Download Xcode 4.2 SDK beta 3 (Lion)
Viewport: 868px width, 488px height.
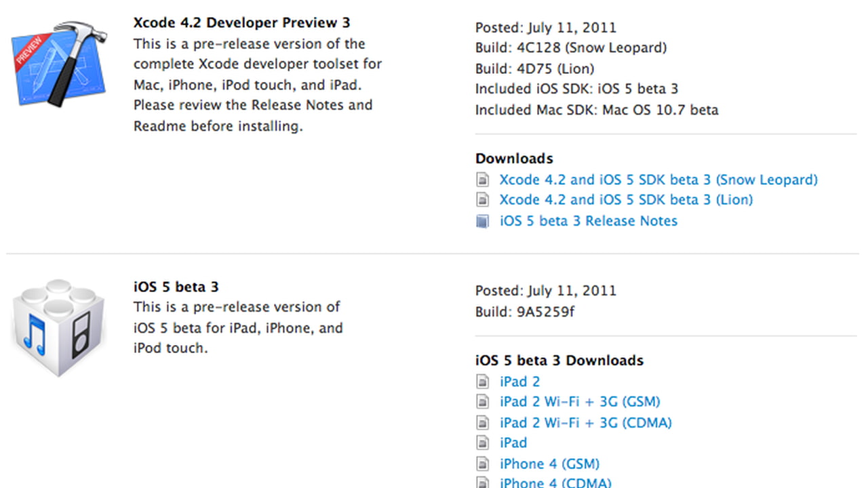(626, 200)
